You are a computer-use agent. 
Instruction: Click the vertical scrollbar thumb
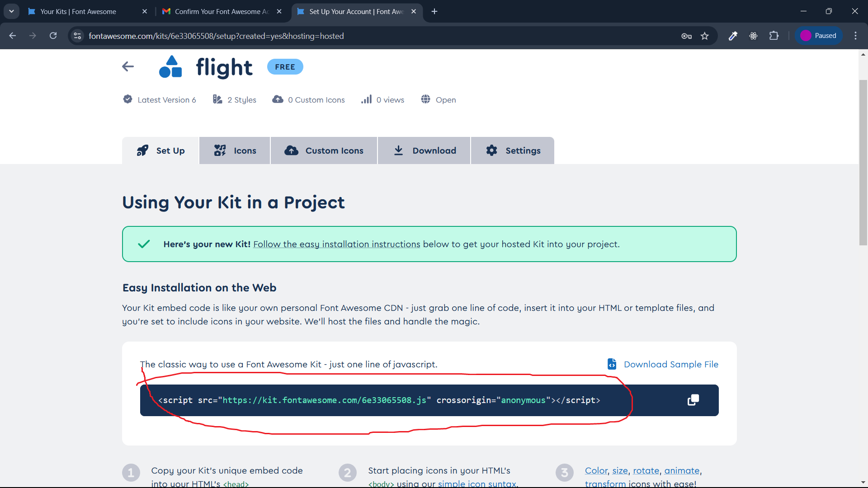tap(863, 163)
